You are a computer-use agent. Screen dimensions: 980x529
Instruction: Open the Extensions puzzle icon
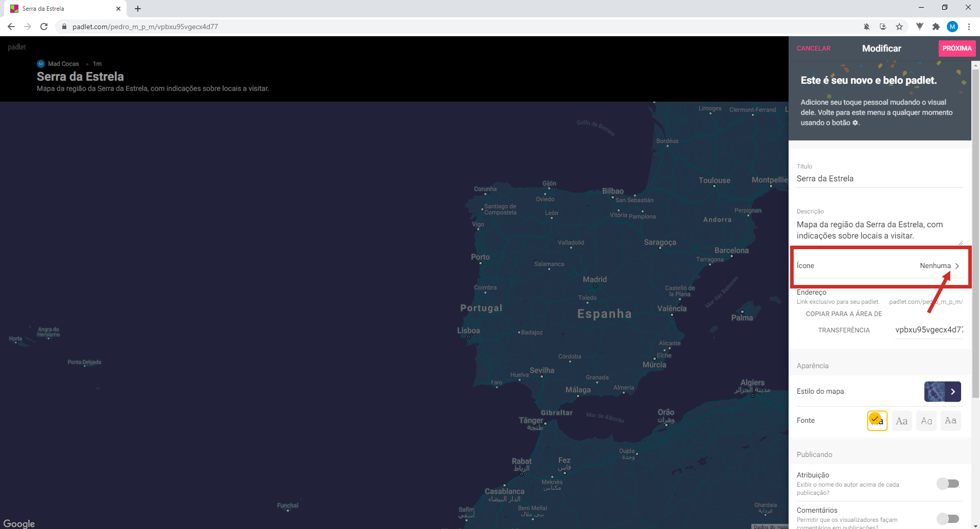click(936, 27)
